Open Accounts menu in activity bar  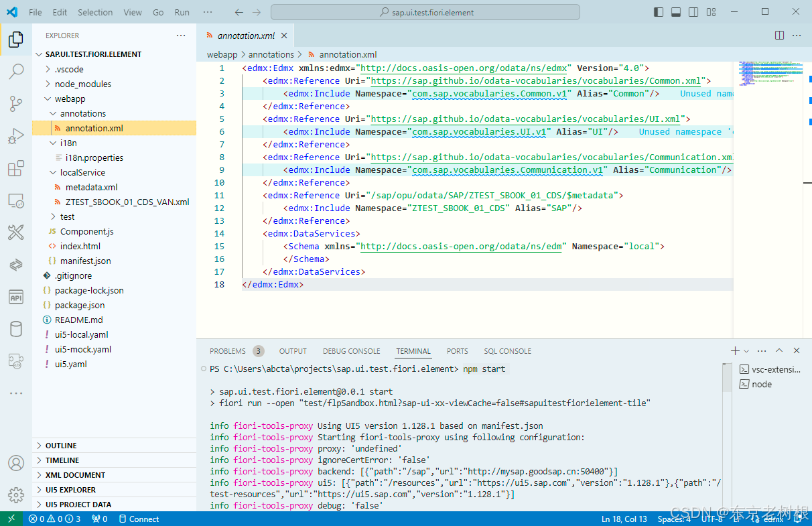point(15,463)
